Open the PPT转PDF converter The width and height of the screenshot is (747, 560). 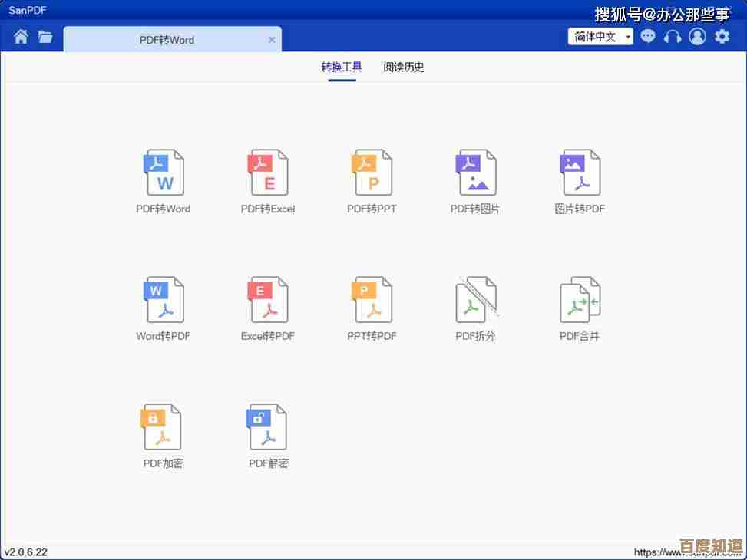pos(372,300)
